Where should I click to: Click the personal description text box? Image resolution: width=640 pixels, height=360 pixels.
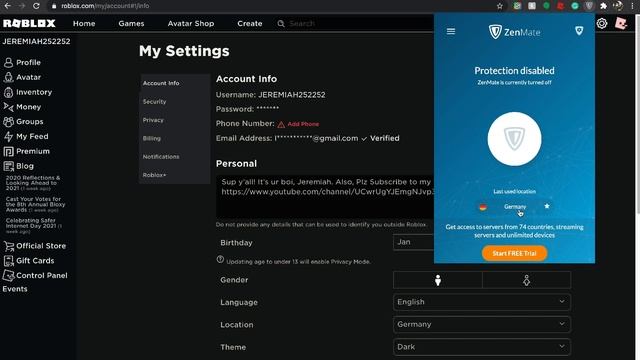(325, 197)
